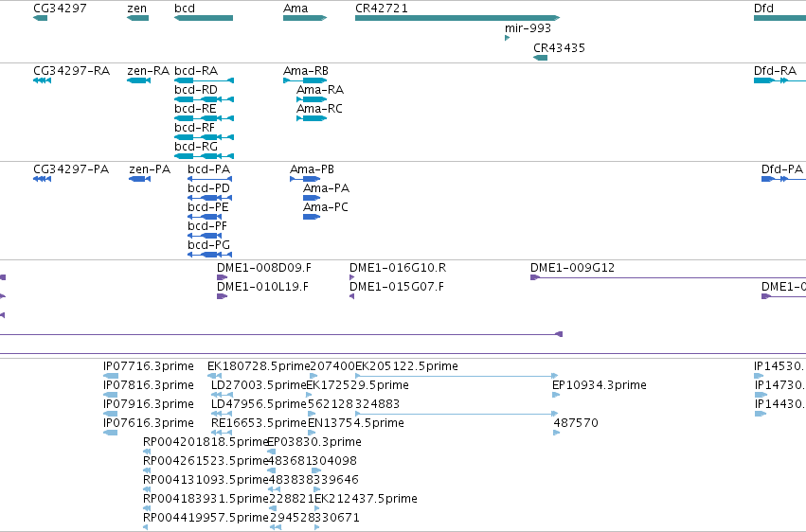Viewport: 806px width, 532px height.
Task: Click the CR43435 gene glyph
Action: click(540, 58)
